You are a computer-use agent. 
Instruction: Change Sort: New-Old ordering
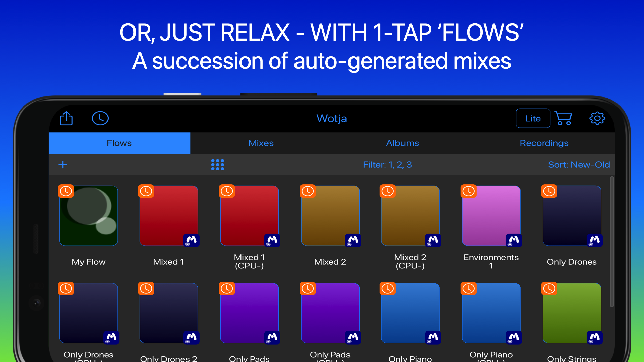[579, 165]
